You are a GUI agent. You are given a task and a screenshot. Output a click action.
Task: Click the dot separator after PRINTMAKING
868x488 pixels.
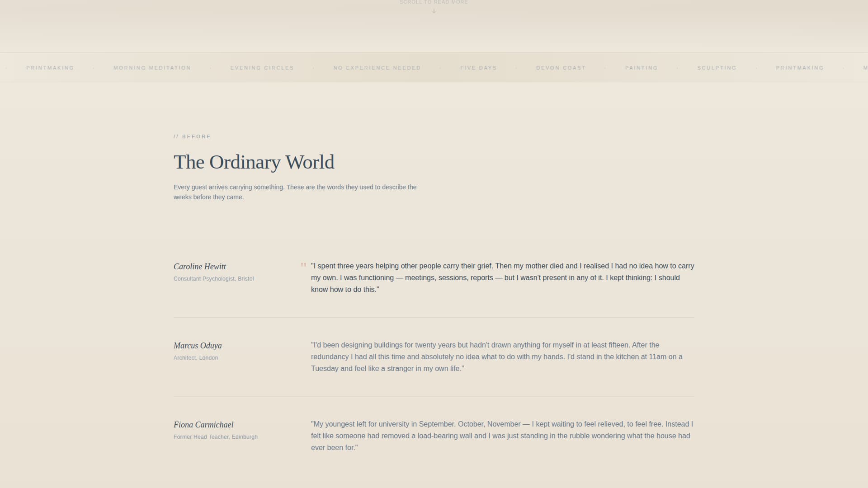click(93, 67)
